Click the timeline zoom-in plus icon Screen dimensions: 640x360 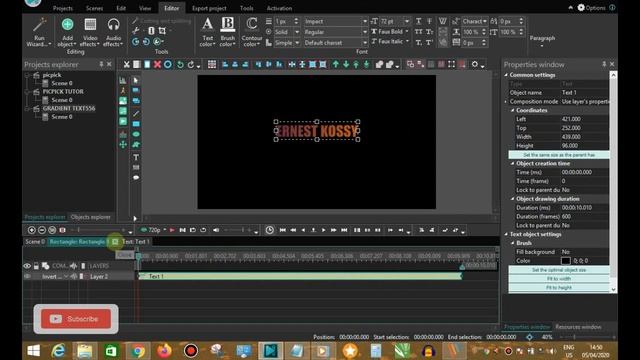[31, 230]
